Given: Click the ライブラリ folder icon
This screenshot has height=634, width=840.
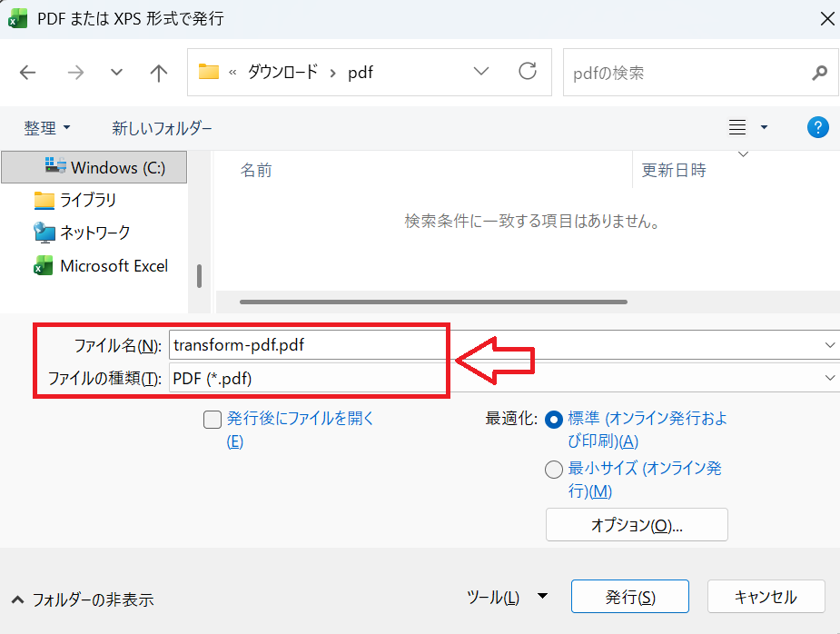Looking at the screenshot, I should [x=44, y=201].
